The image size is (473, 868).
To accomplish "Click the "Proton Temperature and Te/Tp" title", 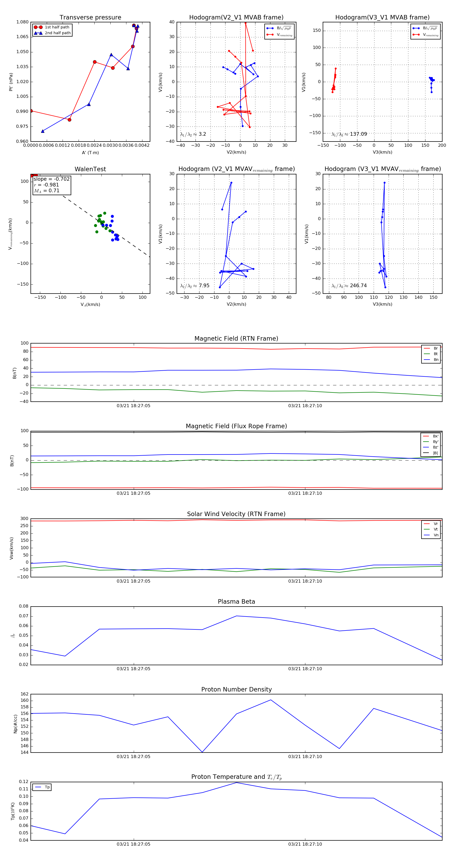I will point(236,777).
